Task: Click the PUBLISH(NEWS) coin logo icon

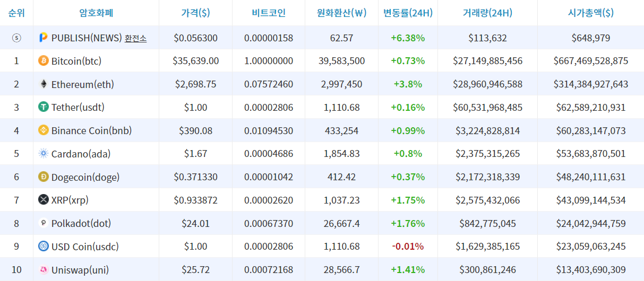Action: (44, 38)
